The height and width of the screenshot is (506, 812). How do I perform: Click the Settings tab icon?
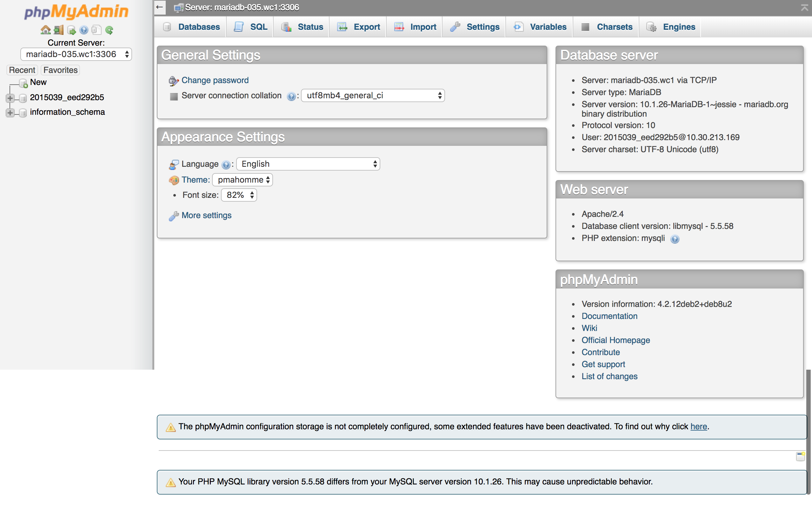point(455,27)
